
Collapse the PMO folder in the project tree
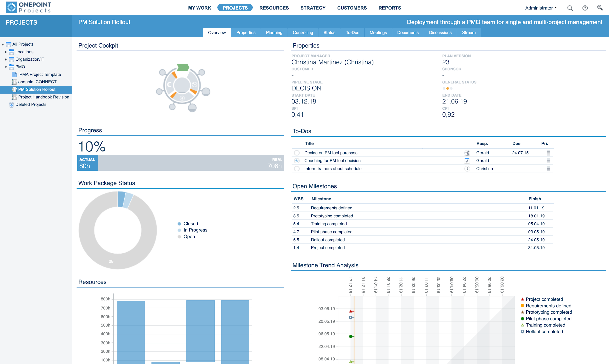point(6,67)
